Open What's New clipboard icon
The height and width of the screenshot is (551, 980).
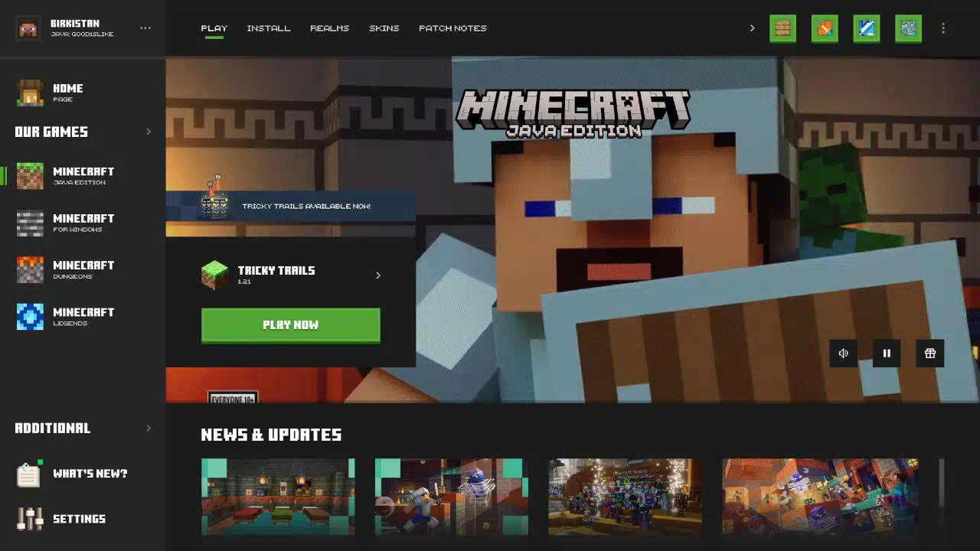pyautogui.click(x=29, y=474)
